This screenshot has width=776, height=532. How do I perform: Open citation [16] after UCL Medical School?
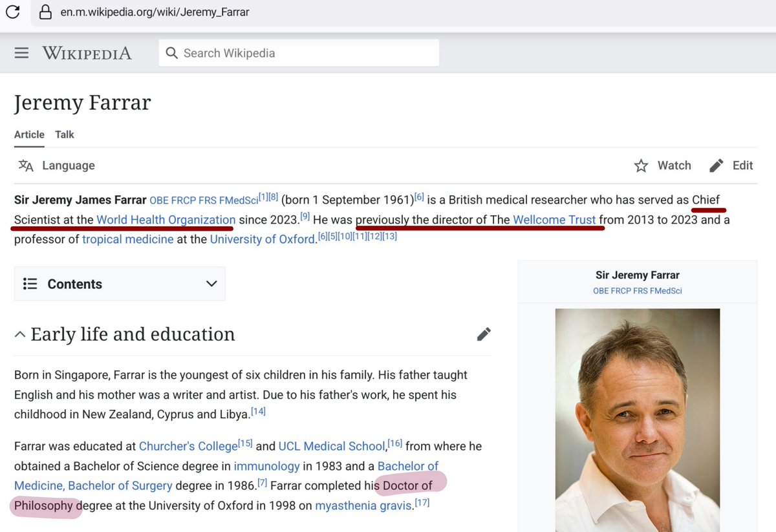(395, 443)
